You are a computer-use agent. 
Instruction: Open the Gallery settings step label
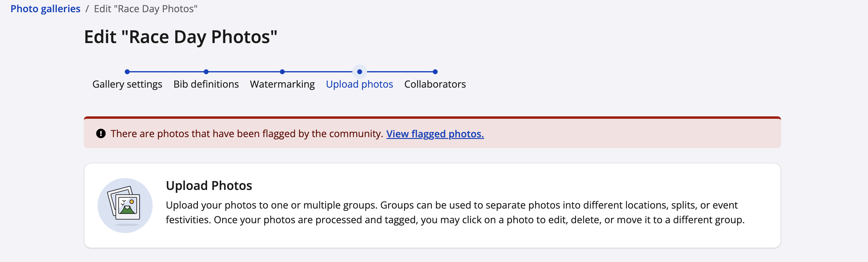pos(127,84)
